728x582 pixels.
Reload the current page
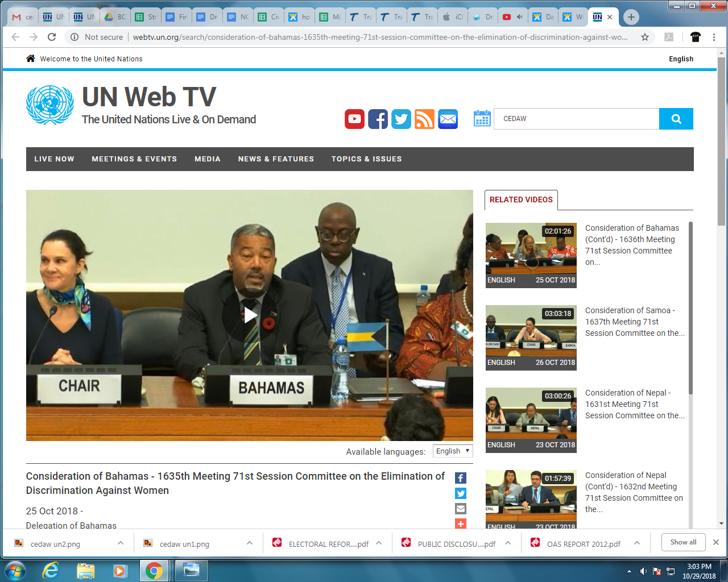coord(52,37)
